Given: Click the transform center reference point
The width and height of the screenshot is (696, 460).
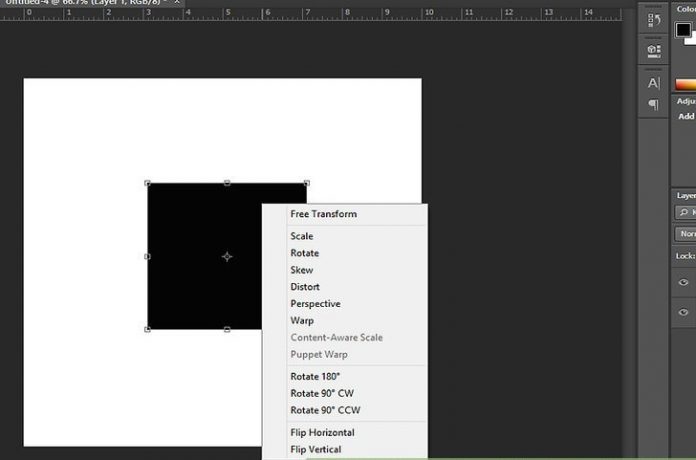Looking at the screenshot, I should (227, 256).
